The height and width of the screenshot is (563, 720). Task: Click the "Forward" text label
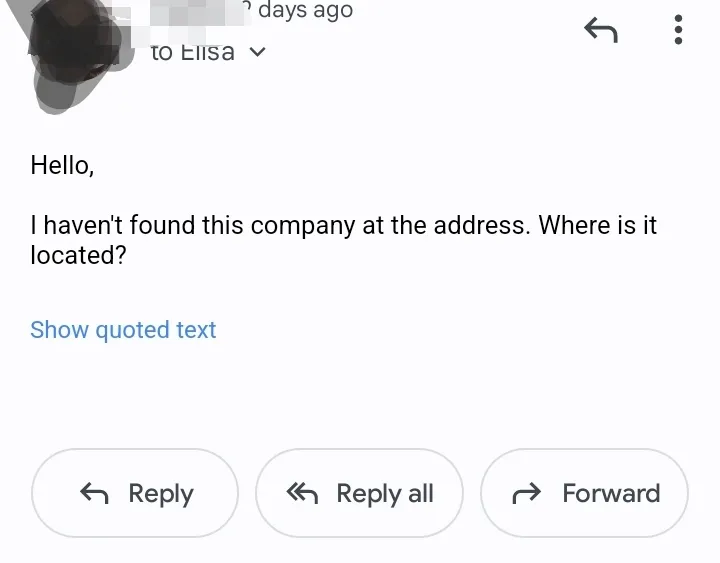coord(611,493)
